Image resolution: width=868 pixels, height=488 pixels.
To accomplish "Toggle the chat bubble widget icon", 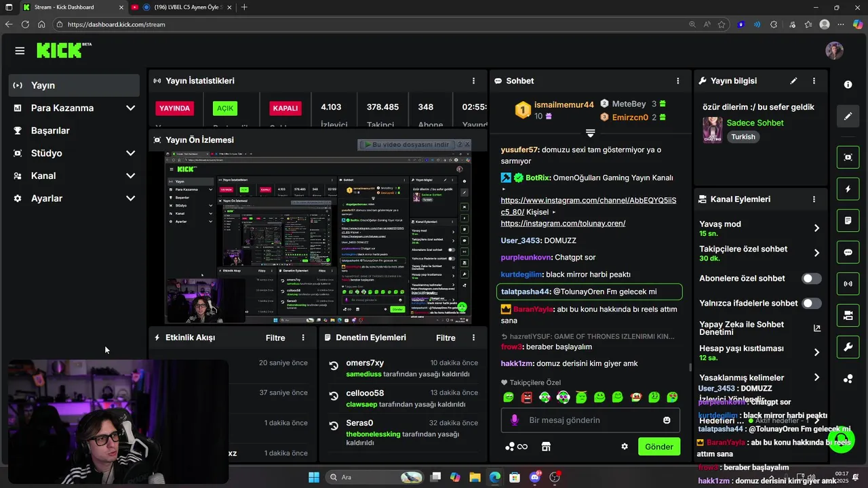I will pos(848,252).
